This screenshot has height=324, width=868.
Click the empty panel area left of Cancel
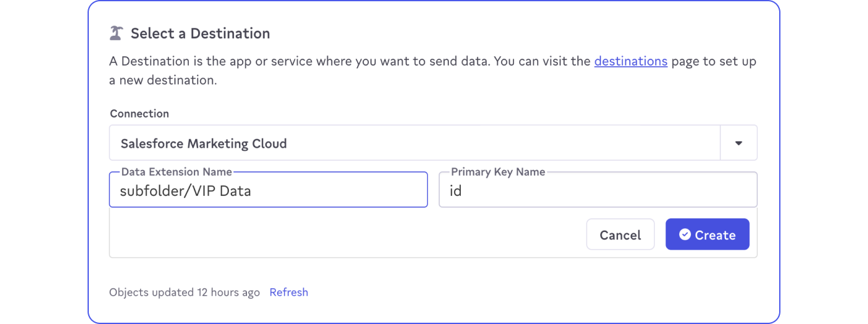point(344,235)
